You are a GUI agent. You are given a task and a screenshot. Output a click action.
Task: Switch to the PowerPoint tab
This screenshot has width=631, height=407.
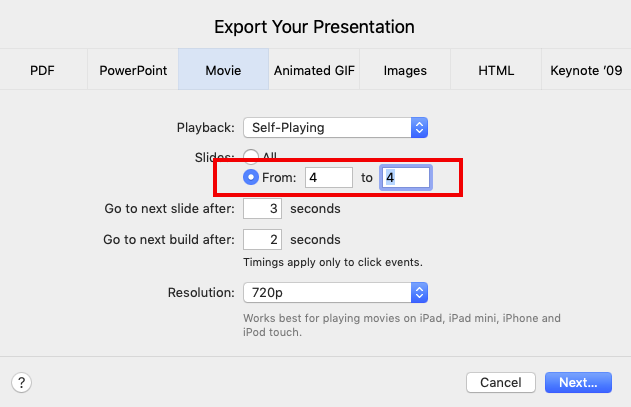click(x=133, y=71)
